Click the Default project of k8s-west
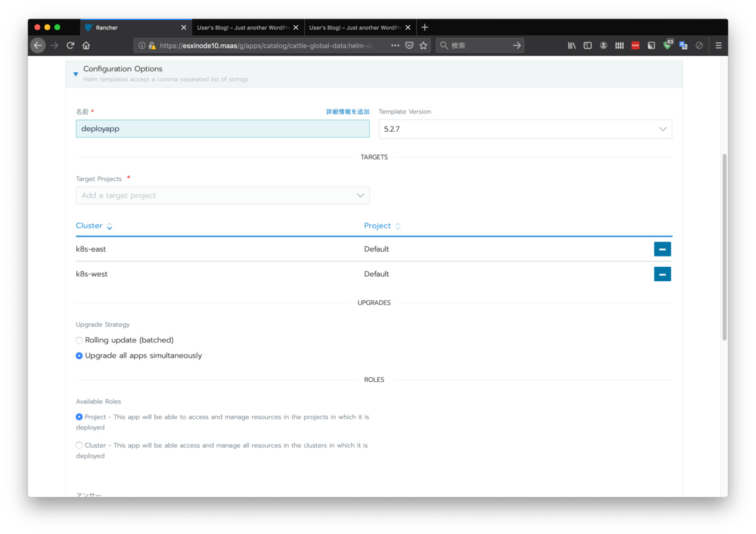The height and width of the screenshot is (534, 756). point(377,274)
